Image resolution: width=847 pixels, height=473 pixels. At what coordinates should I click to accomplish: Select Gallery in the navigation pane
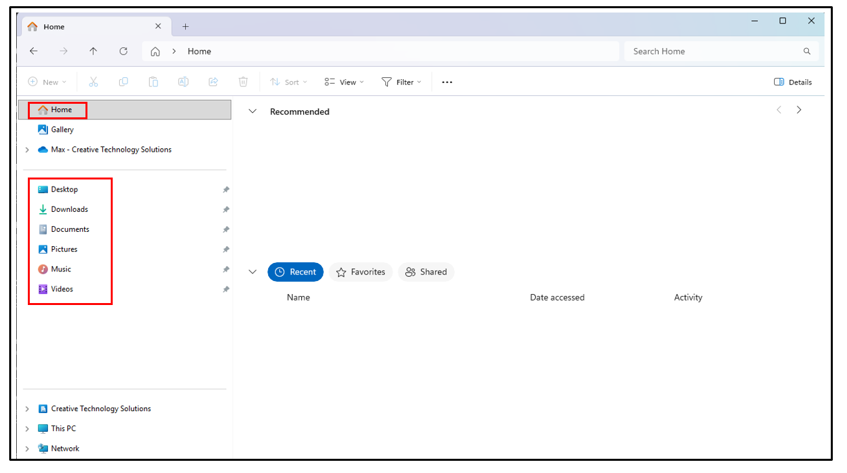click(x=62, y=130)
